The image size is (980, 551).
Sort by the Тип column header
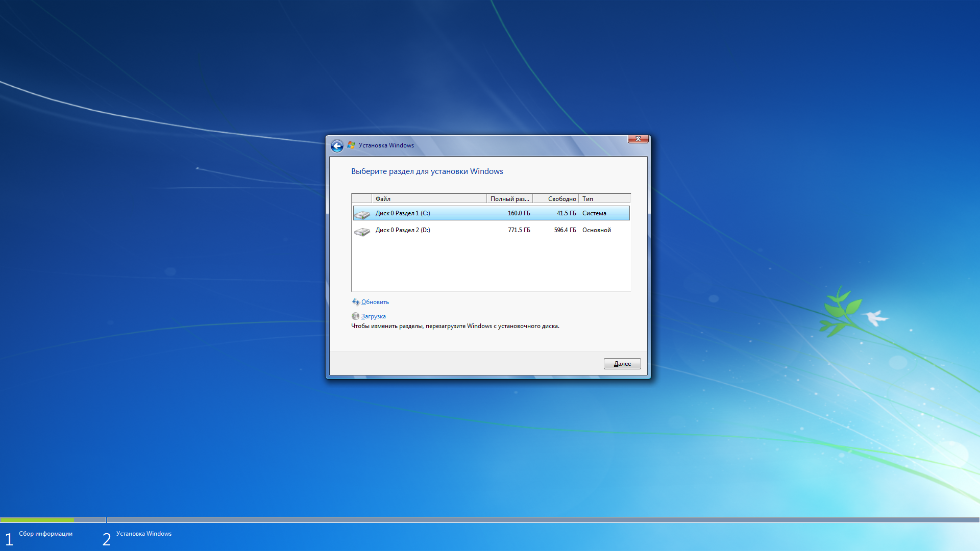[x=604, y=199]
